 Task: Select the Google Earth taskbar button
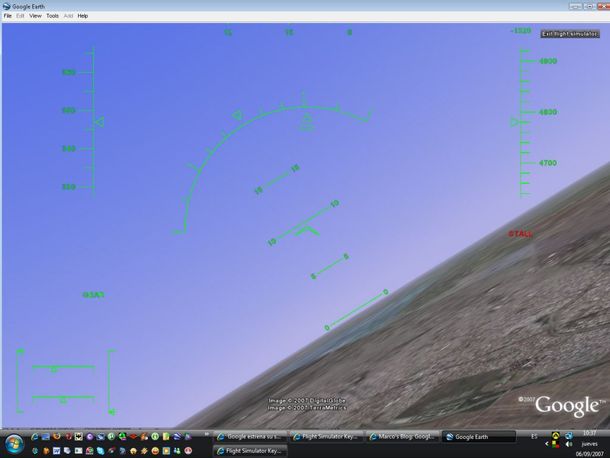pyautogui.click(x=479, y=437)
